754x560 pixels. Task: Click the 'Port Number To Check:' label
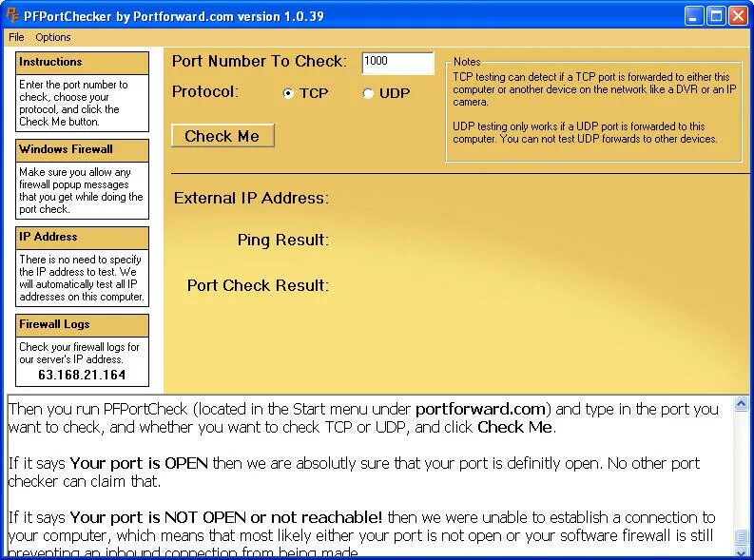click(x=260, y=61)
